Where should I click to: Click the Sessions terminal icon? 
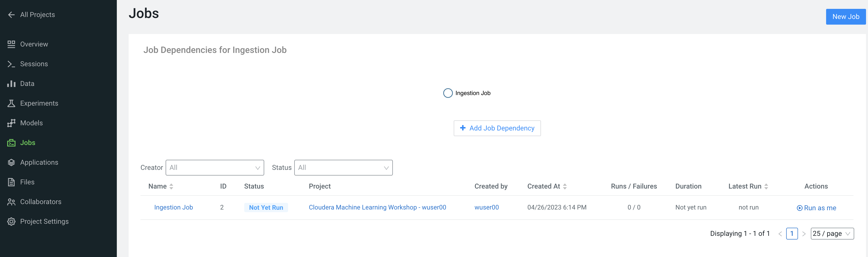click(x=11, y=64)
